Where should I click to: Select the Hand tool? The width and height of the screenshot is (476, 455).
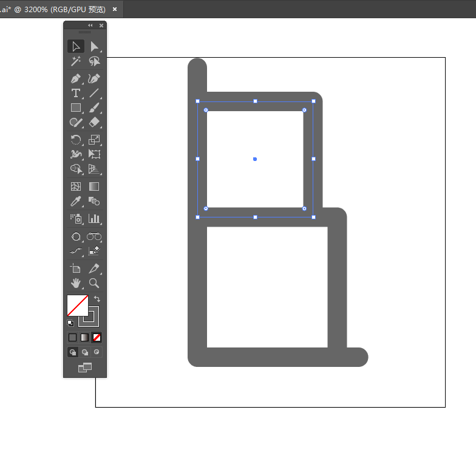(x=76, y=283)
